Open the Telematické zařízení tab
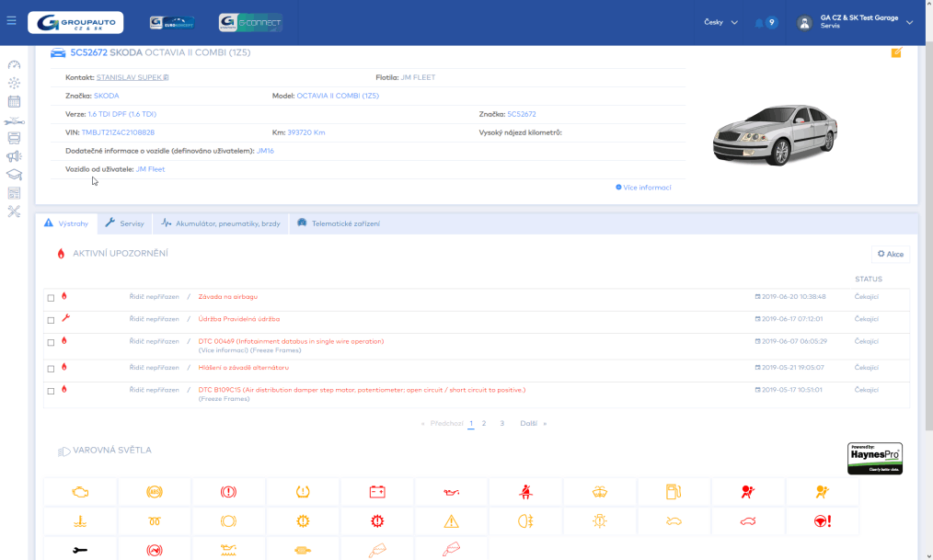This screenshot has height=560, width=933. (339, 223)
